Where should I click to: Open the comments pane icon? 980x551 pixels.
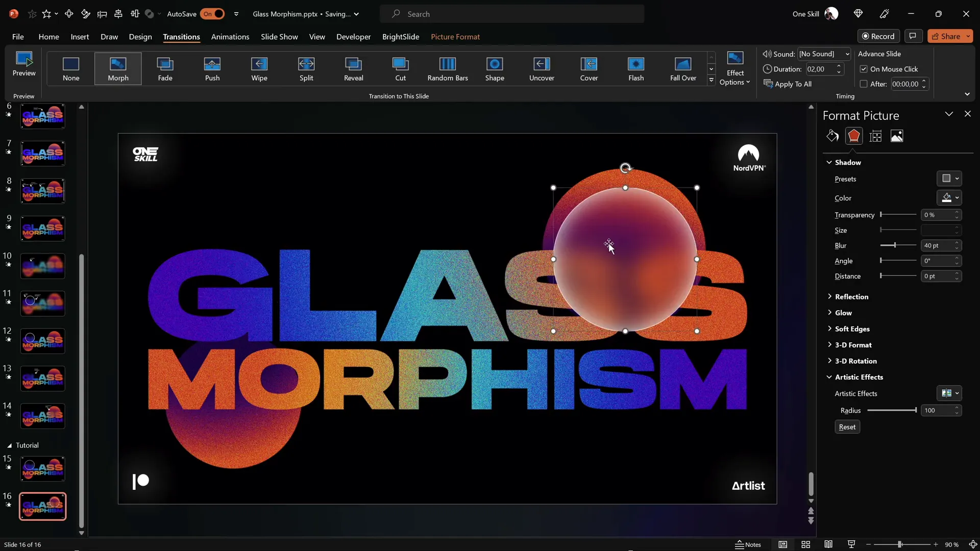(913, 36)
